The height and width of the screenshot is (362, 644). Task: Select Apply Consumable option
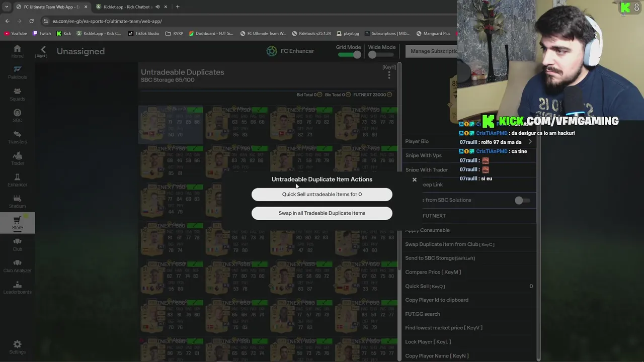pyautogui.click(x=469, y=230)
